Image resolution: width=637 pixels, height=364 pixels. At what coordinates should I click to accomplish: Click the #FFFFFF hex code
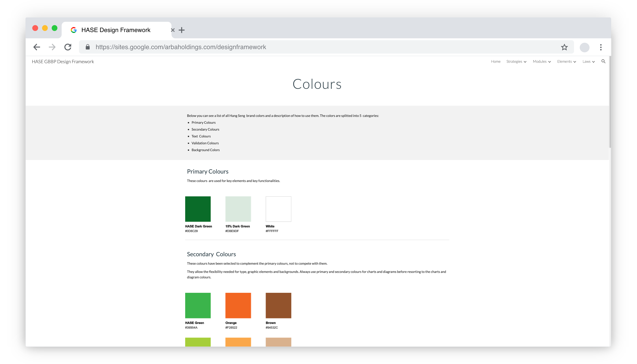(x=272, y=231)
